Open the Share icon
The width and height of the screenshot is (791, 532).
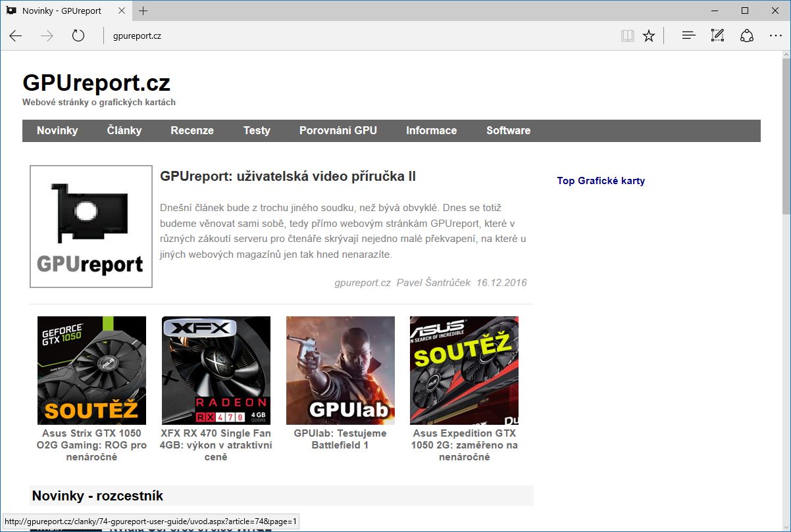tap(747, 36)
